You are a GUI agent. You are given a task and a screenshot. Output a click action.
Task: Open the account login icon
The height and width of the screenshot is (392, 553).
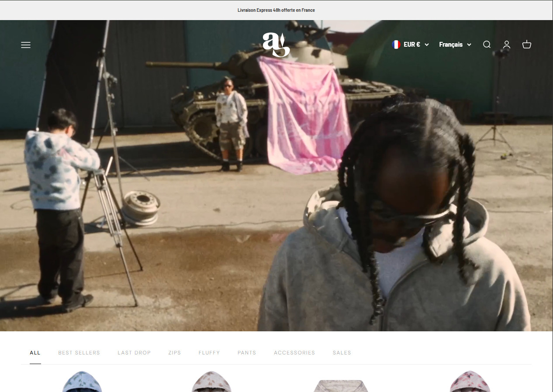(x=507, y=45)
